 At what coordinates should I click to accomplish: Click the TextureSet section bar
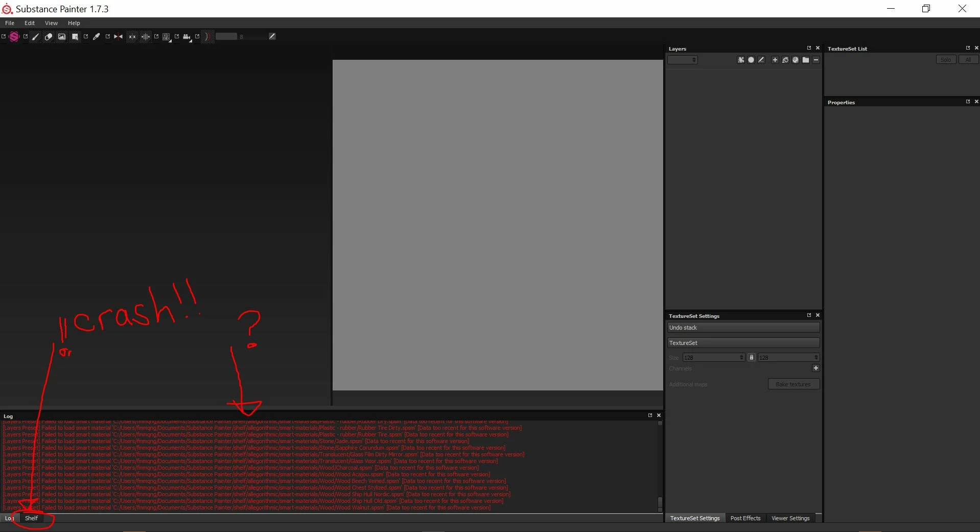[x=743, y=343]
